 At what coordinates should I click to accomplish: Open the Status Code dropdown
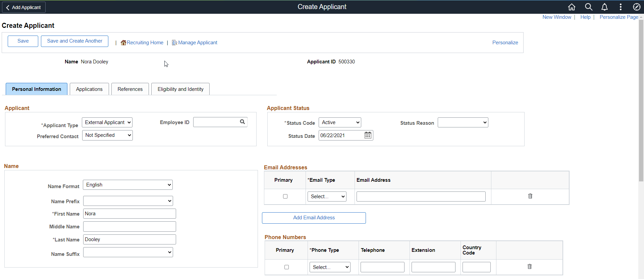(340, 122)
